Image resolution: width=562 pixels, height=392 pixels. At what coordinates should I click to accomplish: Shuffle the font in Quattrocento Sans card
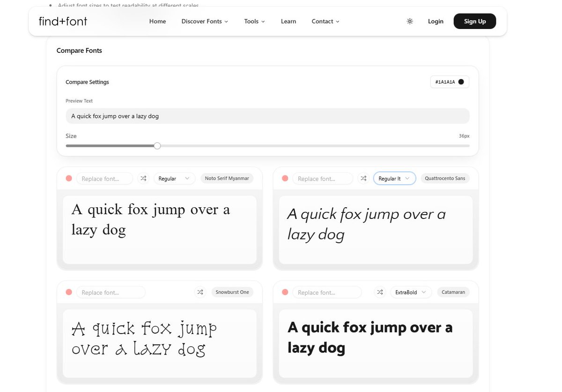pos(363,178)
